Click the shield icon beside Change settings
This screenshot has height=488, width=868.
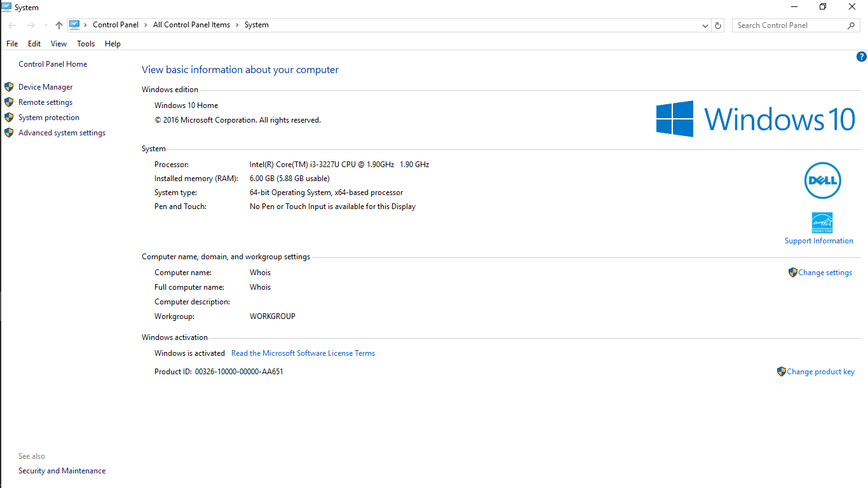tap(792, 273)
